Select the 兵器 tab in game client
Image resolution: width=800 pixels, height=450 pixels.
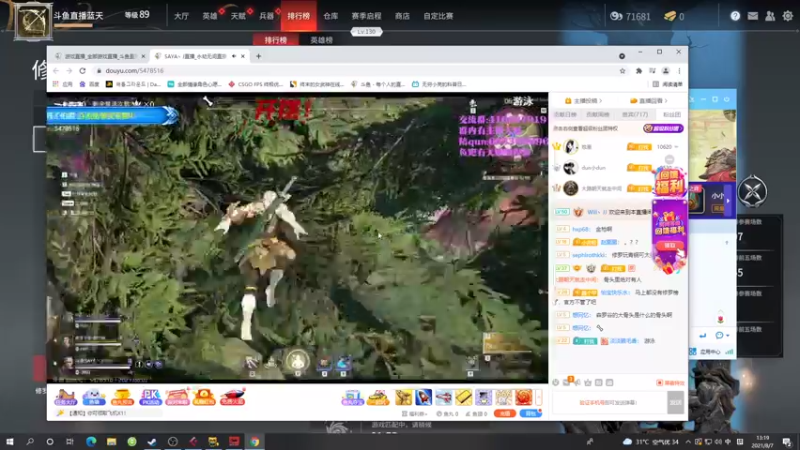pos(266,16)
